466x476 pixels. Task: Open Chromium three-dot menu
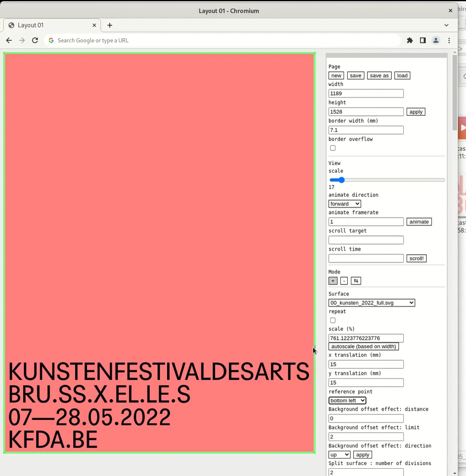click(x=449, y=40)
